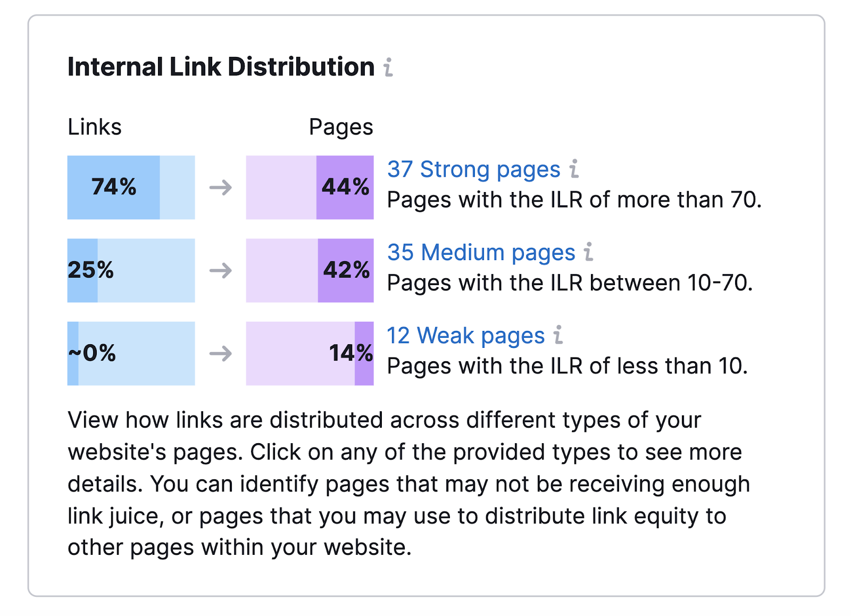Open the 35 Medium pages list
This screenshot has height=616, width=851.
(481, 252)
